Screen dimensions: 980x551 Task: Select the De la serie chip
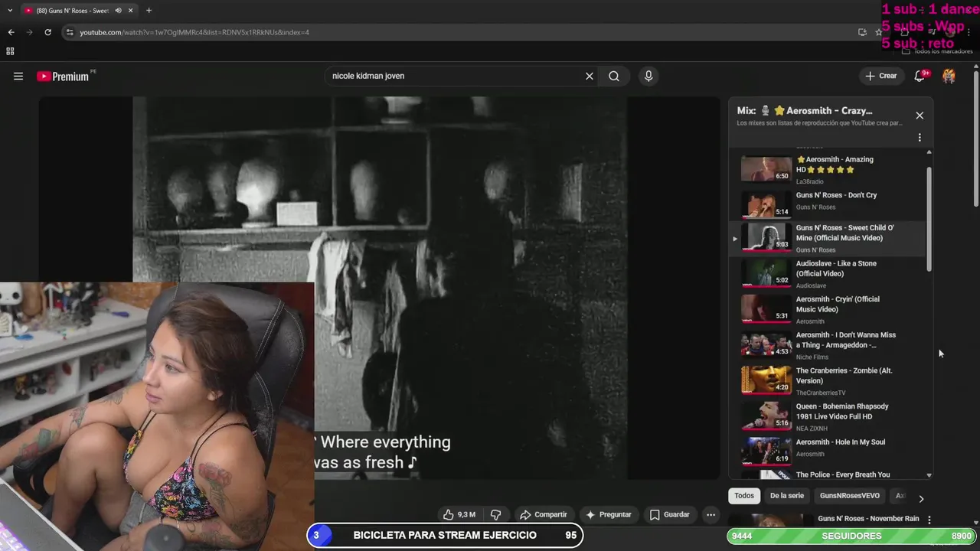point(787,496)
